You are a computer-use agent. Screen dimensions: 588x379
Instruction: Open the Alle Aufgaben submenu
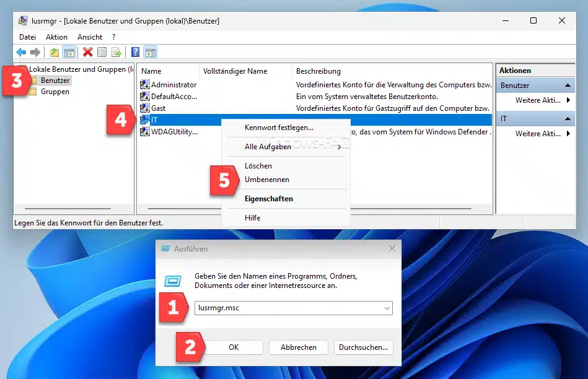[286, 147]
